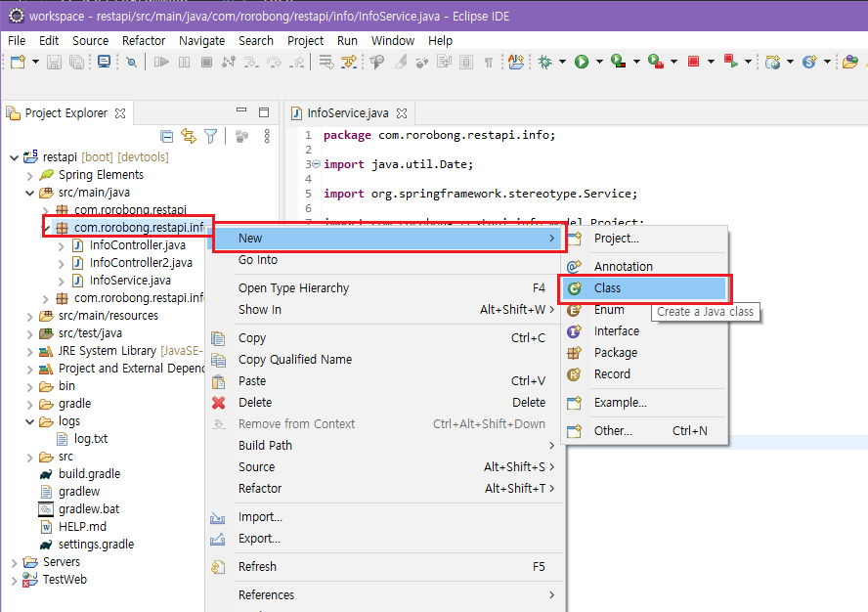Click Delete in the context menu
868x612 pixels.
tap(385, 403)
